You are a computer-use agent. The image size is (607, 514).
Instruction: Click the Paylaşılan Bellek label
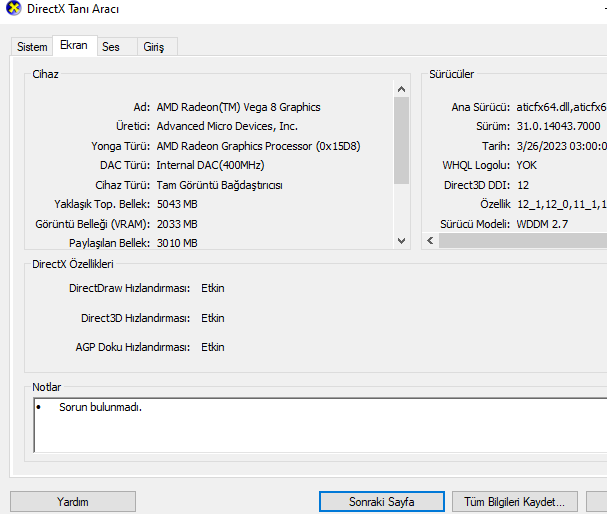(x=110, y=243)
